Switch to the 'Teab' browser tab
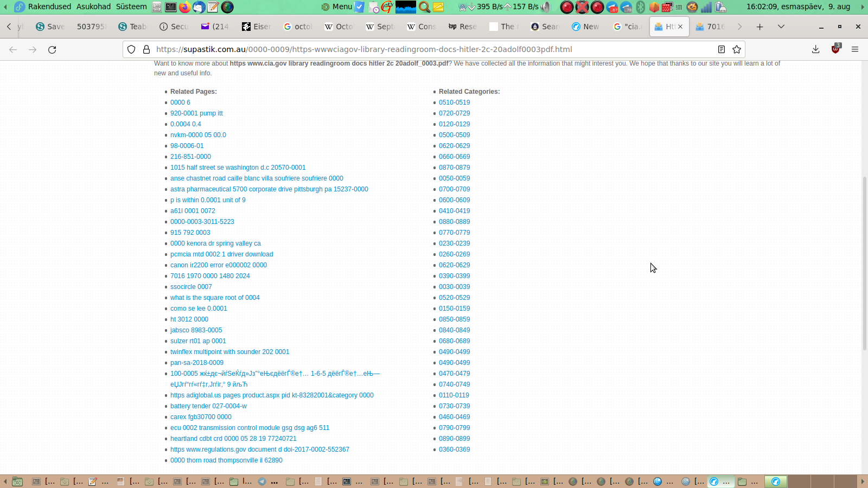 [x=133, y=27]
